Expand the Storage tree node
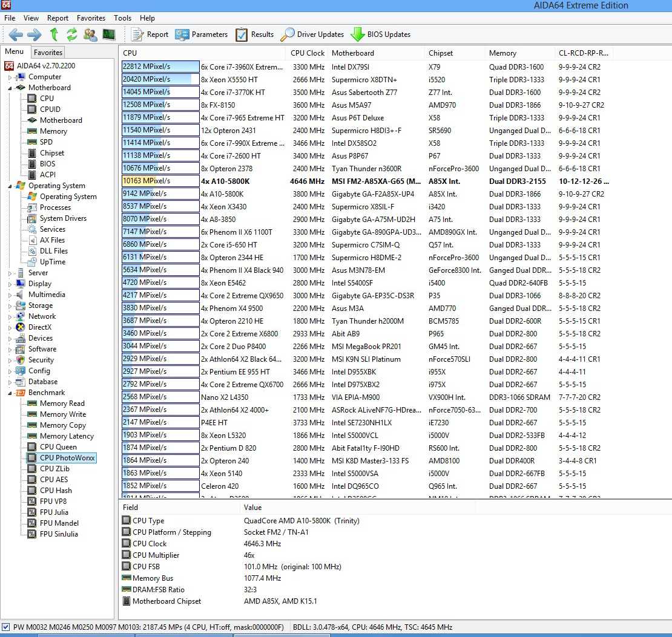 [x=10, y=305]
